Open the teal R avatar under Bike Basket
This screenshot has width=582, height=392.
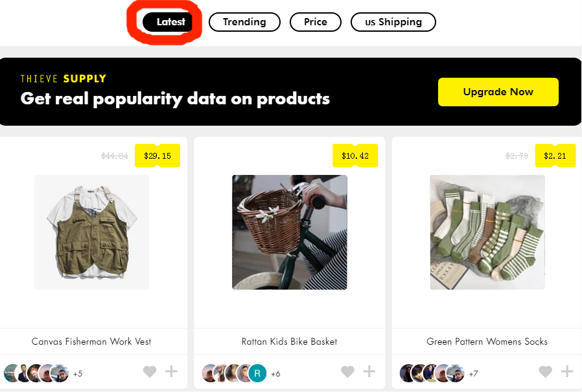[257, 373]
